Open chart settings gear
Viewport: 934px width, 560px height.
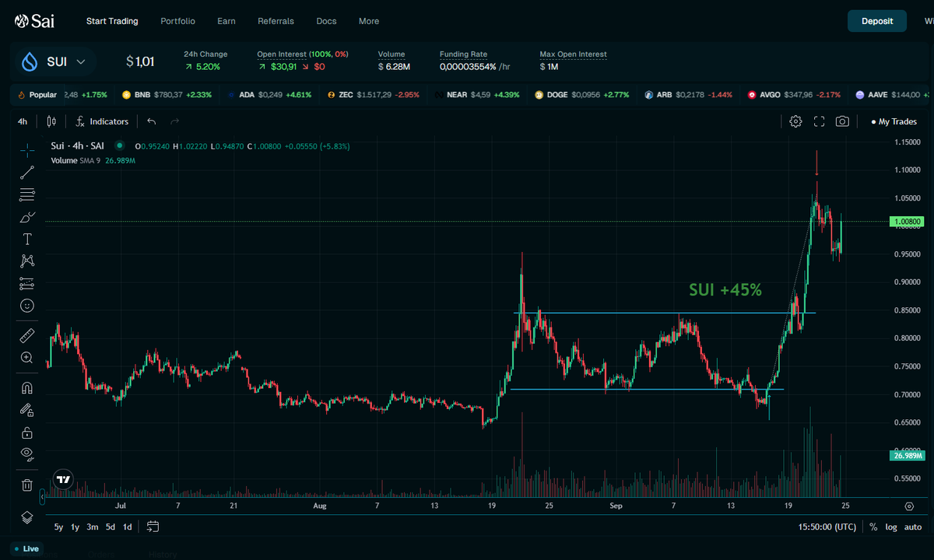pyautogui.click(x=795, y=121)
